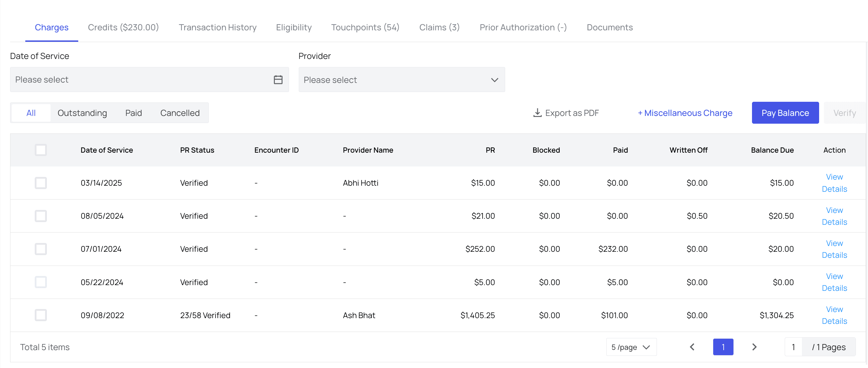Toggle the select-all header checkbox
Screen dimensions: 868x368
click(x=41, y=150)
